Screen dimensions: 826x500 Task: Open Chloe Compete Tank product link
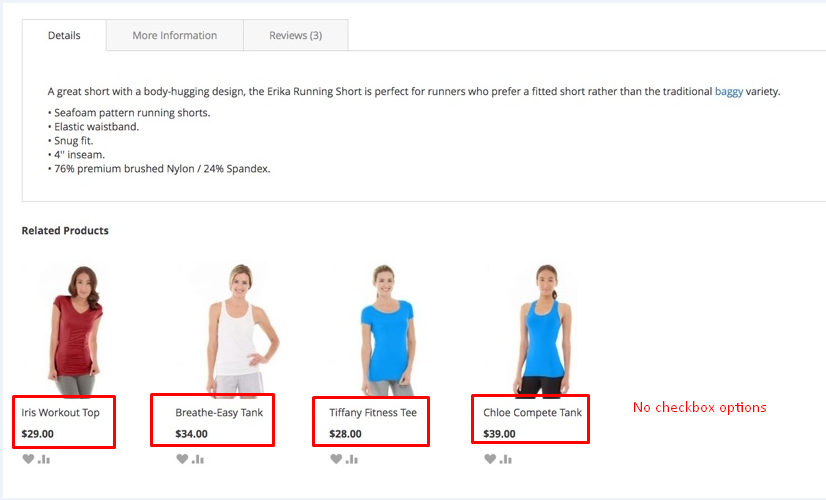pyautogui.click(x=533, y=413)
